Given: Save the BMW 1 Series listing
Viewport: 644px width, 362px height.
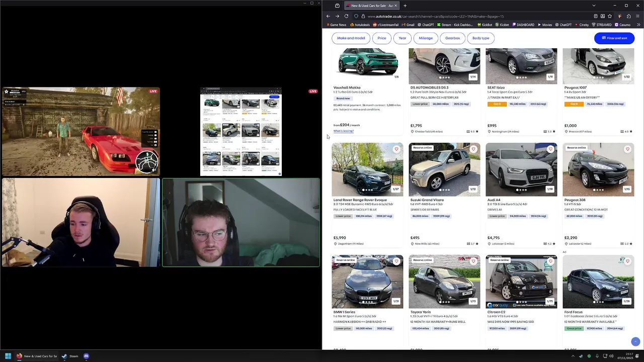Looking at the screenshot, I should coord(396,261).
